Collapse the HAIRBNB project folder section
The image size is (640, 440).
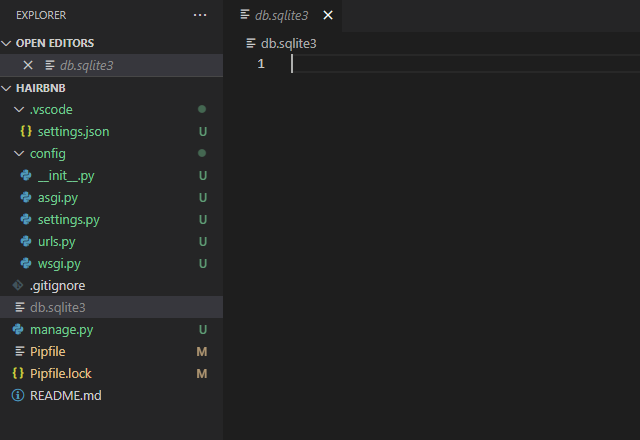[8, 87]
